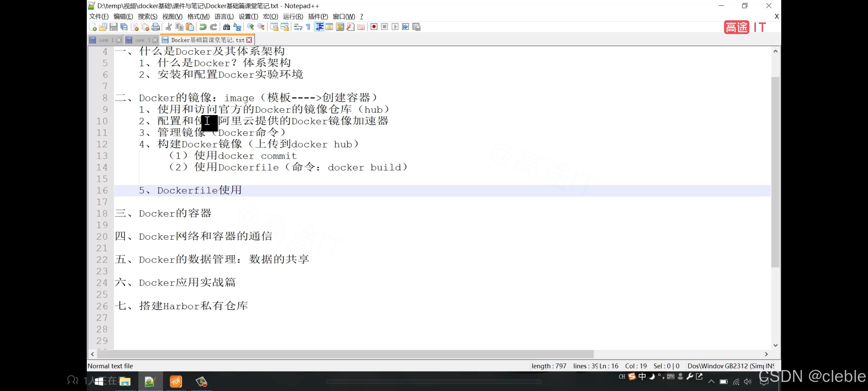Open the user-defined language icon
Screen dimensions: 868x391
[x=329, y=27]
